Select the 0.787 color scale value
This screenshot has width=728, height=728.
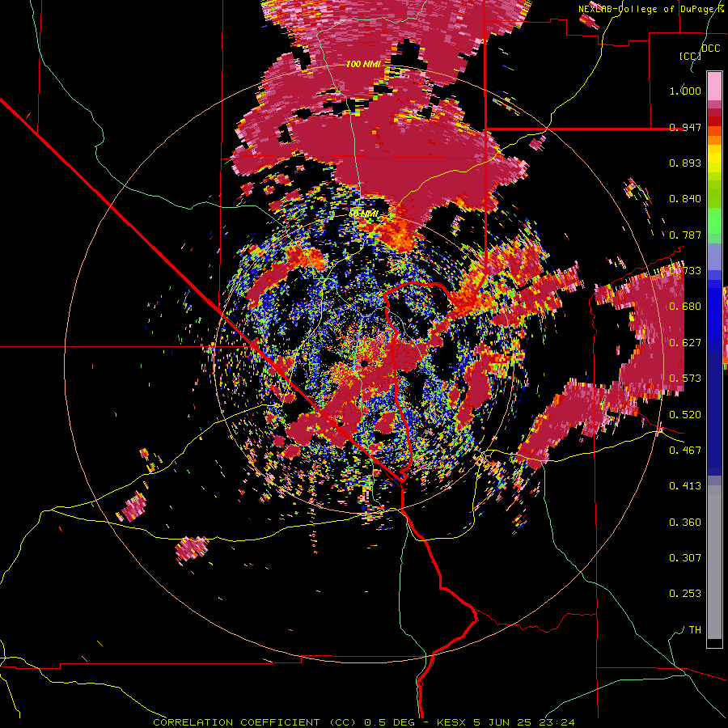click(x=685, y=235)
